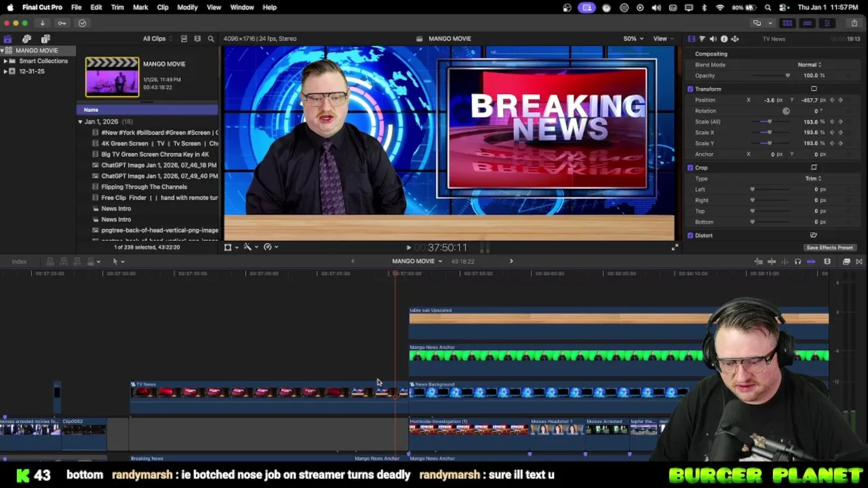Show Transform onscreen controls in inspector
The image size is (868, 488).
814,89
